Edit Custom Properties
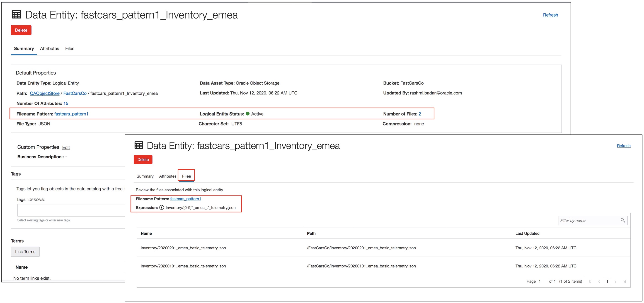The image size is (644, 303). point(66,147)
